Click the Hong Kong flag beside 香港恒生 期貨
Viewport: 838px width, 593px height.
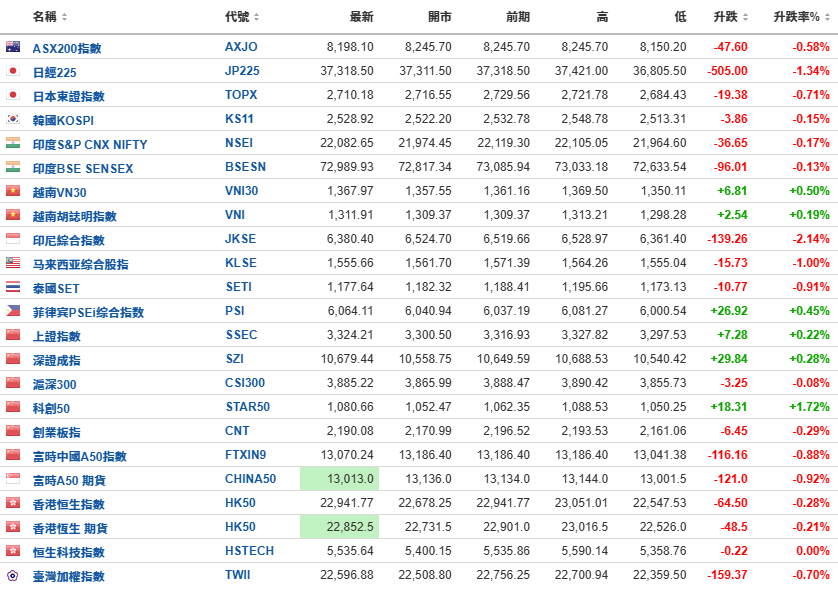pos(13,527)
